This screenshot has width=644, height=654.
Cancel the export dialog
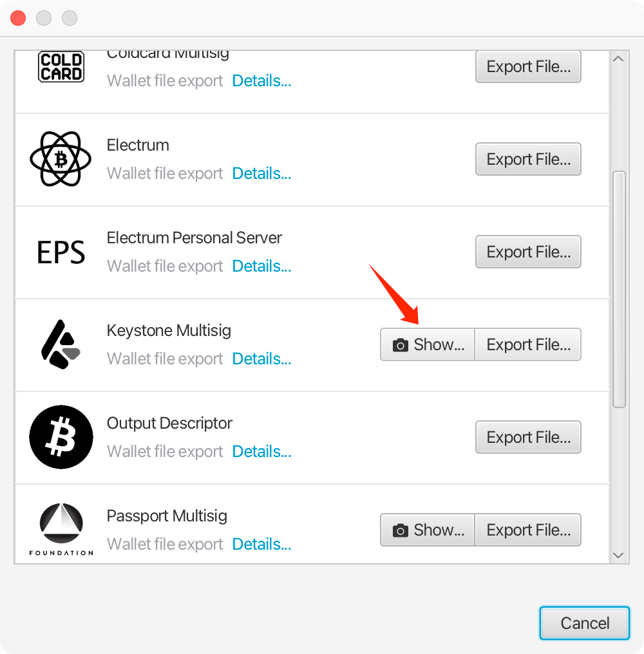click(x=585, y=623)
